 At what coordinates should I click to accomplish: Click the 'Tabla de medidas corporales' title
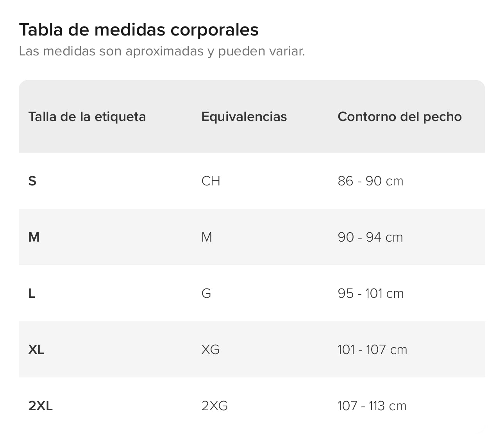click(139, 30)
